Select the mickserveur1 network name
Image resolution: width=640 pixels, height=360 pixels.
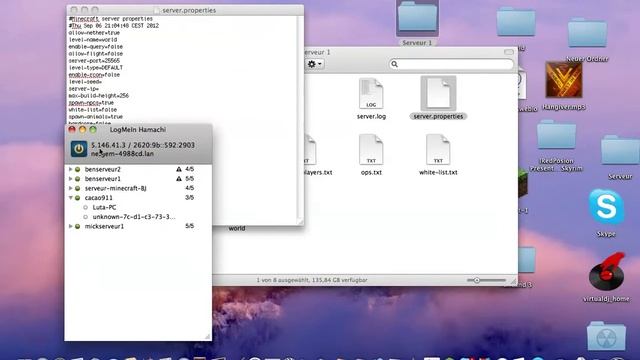(x=104, y=226)
